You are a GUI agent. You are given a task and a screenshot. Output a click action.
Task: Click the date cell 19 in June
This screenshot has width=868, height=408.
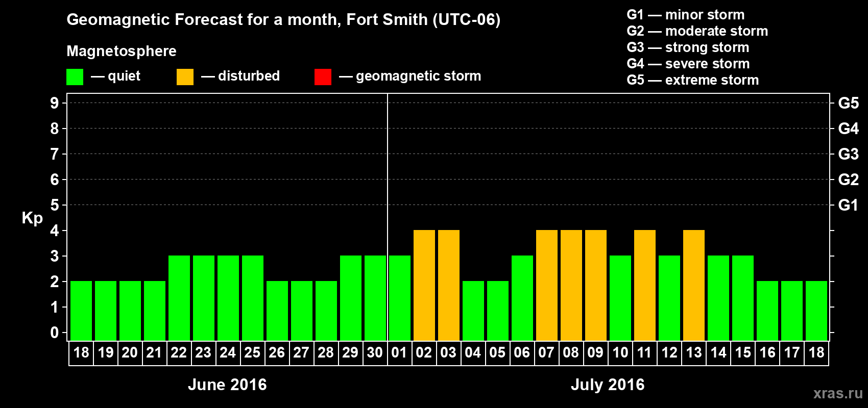point(106,353)
